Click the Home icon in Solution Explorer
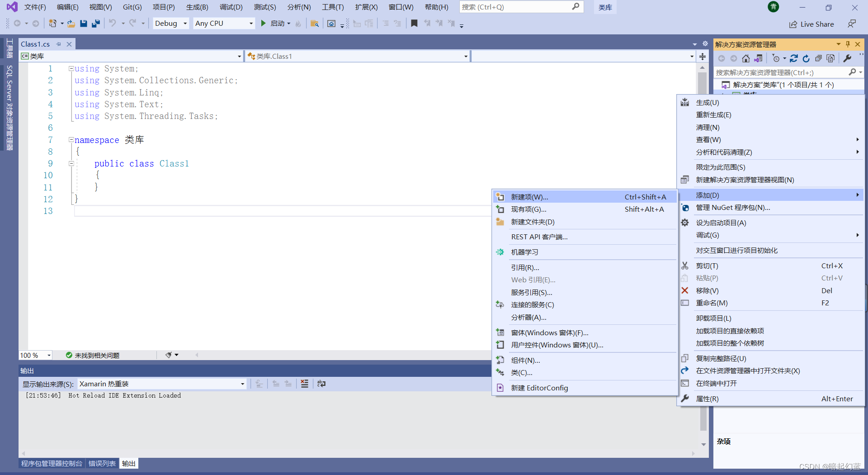The image size is (868, 475). 745,58
